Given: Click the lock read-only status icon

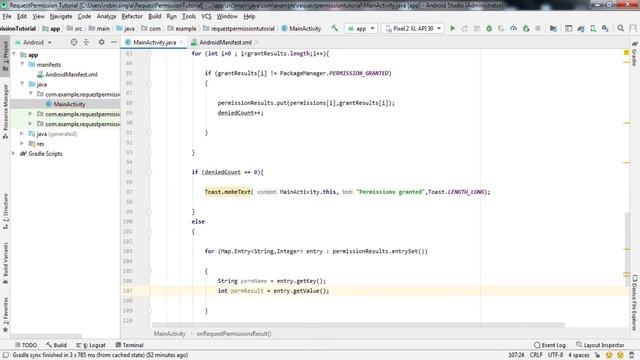Looking at the screenshot, I should 598,355.
